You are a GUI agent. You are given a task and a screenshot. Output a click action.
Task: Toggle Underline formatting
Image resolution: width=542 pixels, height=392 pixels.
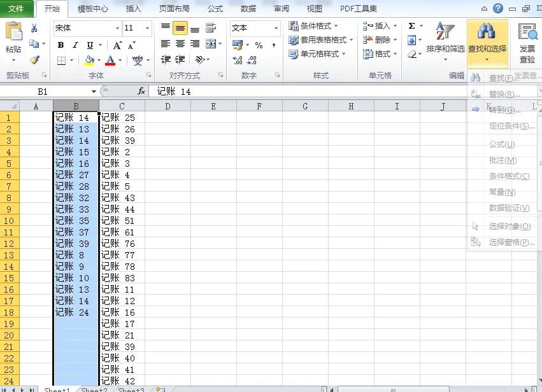click(90, 45)
